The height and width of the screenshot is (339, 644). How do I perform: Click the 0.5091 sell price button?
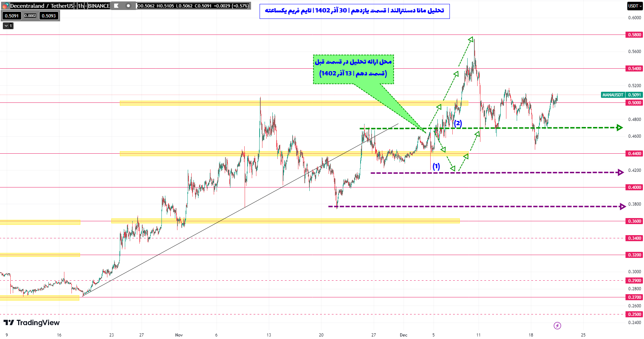click(x=12, y=16)
